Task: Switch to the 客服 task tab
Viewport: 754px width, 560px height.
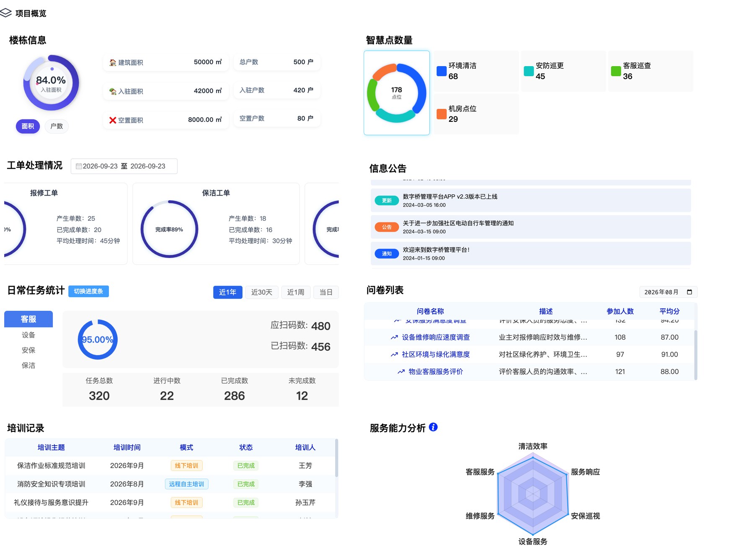Action: [x=28, y=319]
